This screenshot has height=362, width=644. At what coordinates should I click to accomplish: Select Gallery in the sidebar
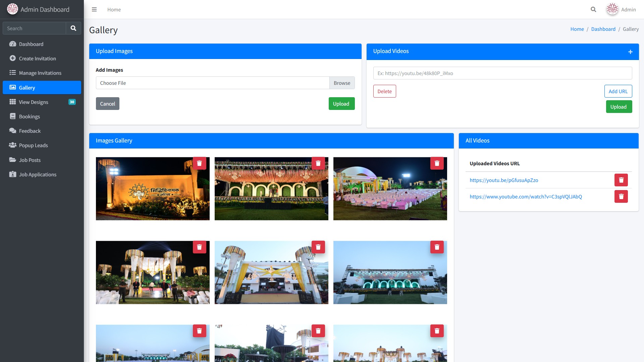coord(42,87)
